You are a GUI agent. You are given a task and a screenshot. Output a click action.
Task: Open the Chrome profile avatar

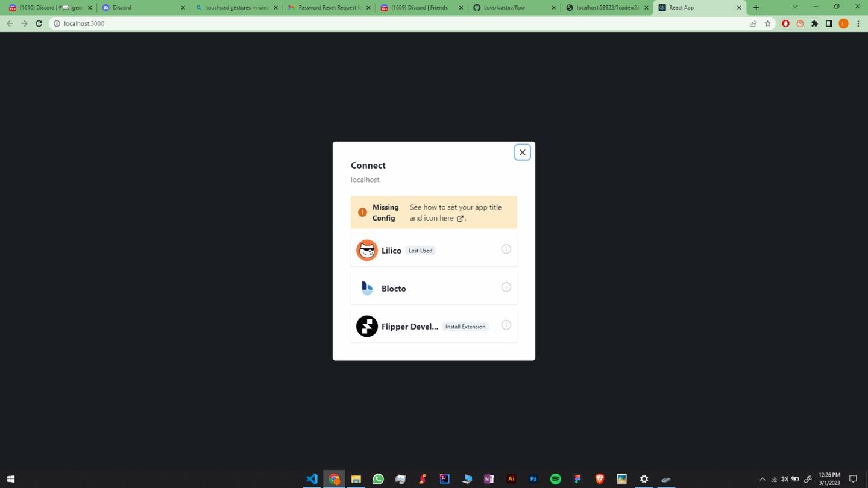[x=843, y=23]
